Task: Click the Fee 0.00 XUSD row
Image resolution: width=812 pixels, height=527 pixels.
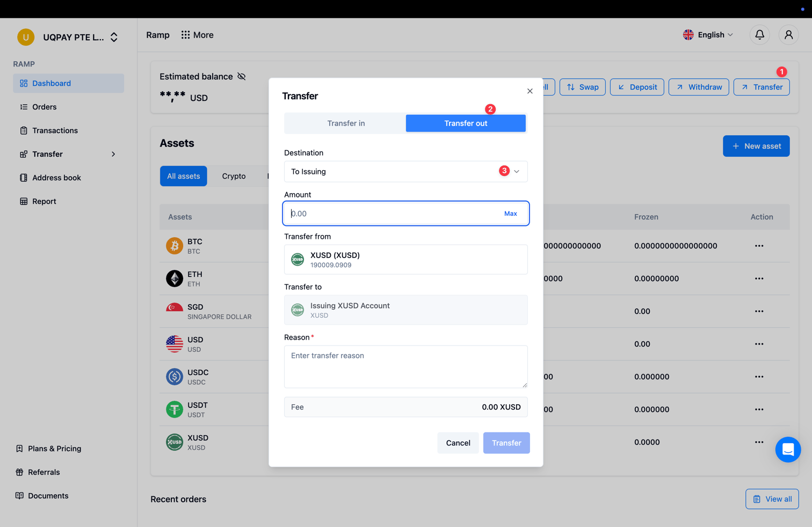Action: tap(406, 407)
